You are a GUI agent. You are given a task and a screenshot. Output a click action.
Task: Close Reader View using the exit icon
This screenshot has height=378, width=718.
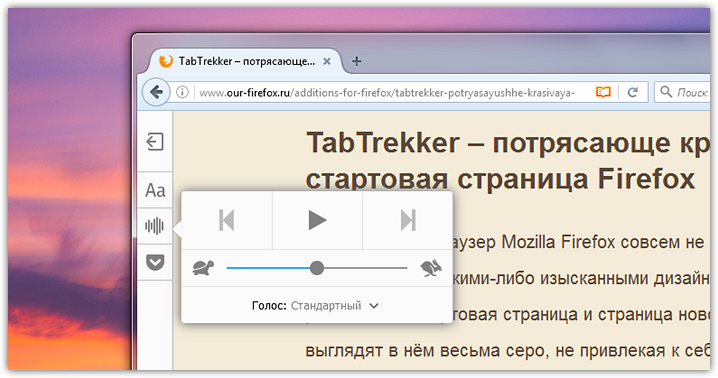(x=155, y=142)
